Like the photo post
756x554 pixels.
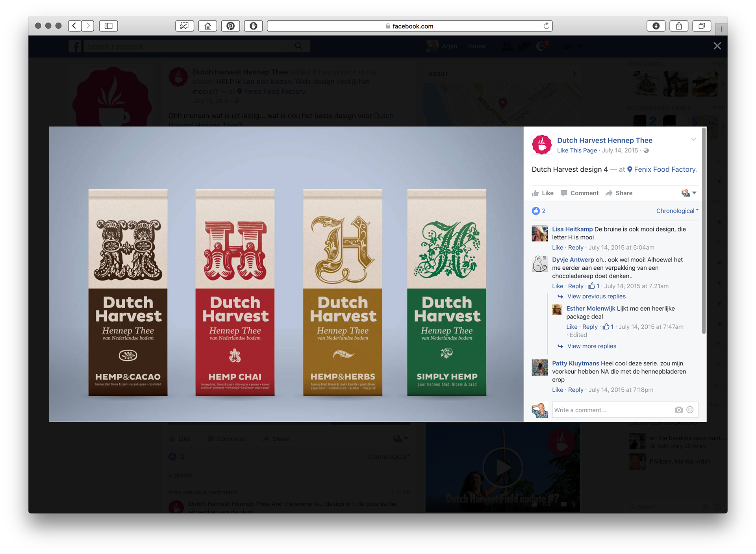543,193
